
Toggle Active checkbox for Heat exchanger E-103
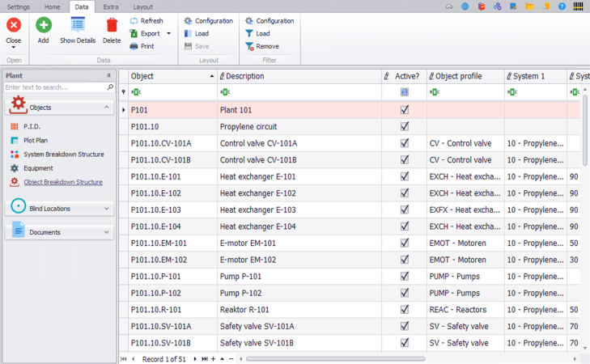[405, 210]
